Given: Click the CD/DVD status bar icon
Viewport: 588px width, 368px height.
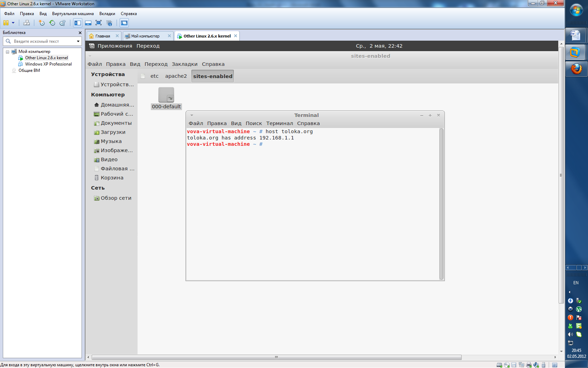Looking at the screenshot, I should point(507,365).
